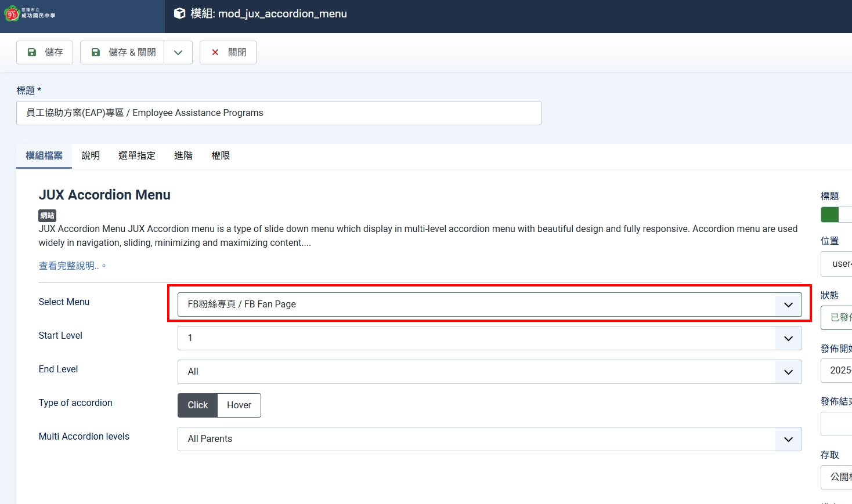Open the Multi Accordion levels dropdown

(489, 439)
